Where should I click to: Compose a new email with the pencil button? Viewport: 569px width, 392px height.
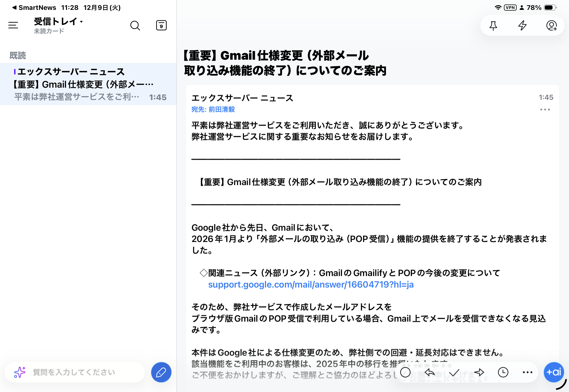tap(161, 372)
